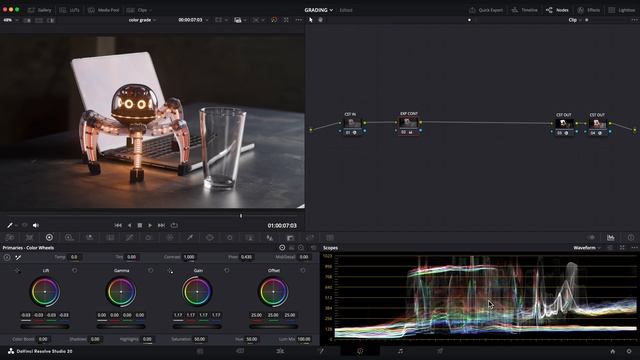640x360 pixels.
Task: Activate the auto balance wand
Action: [x=18, y=258]
